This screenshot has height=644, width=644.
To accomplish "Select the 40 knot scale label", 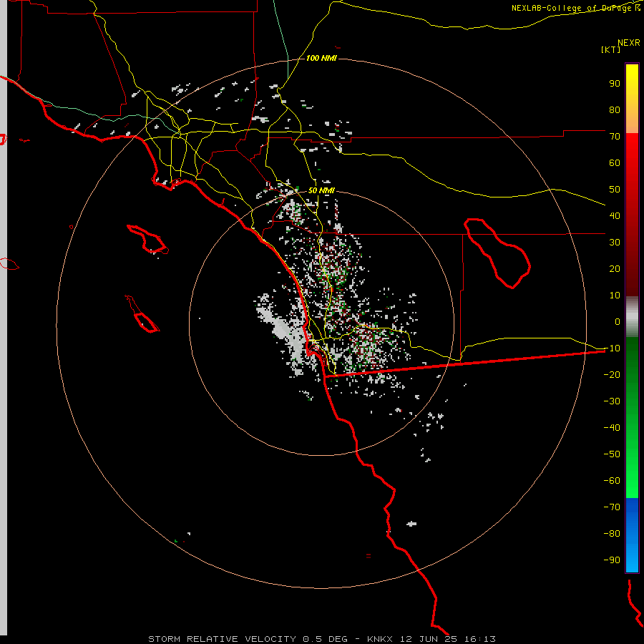I will (615, 216).
